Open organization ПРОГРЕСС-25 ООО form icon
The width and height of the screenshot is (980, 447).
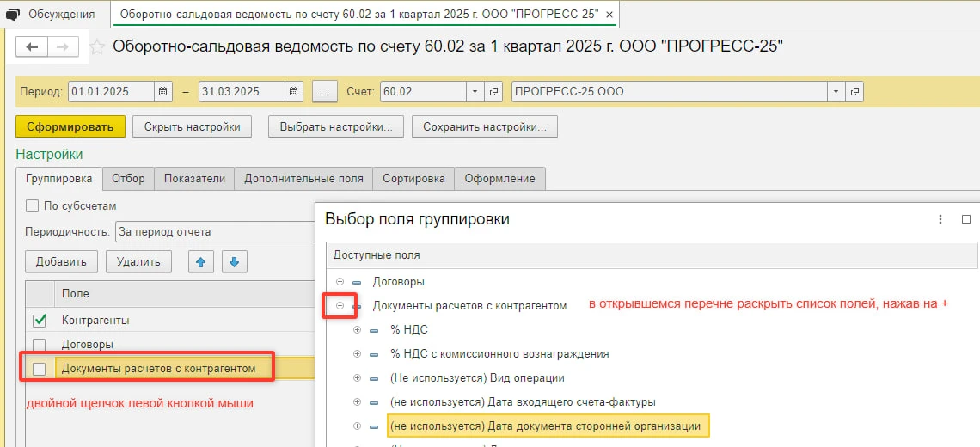[854, 91]
